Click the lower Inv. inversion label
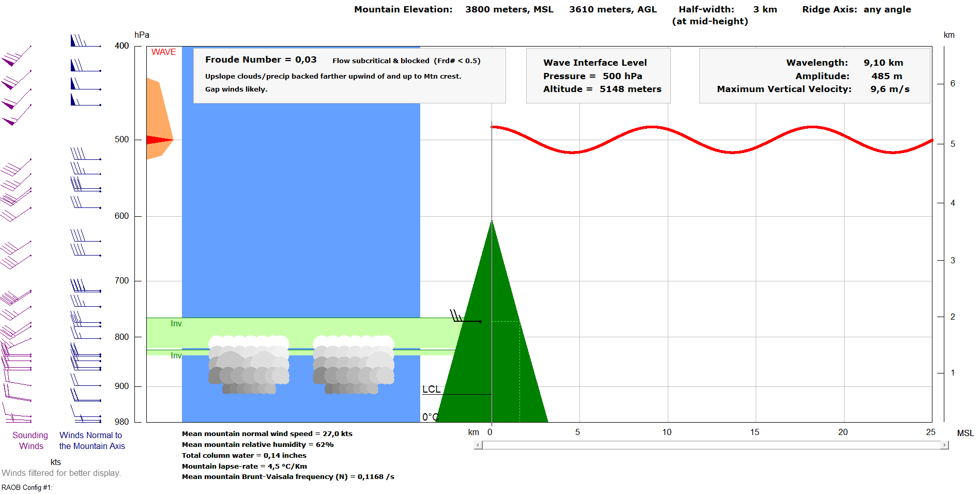The width and height of the screenshot is (980, 494). [176, 355]
